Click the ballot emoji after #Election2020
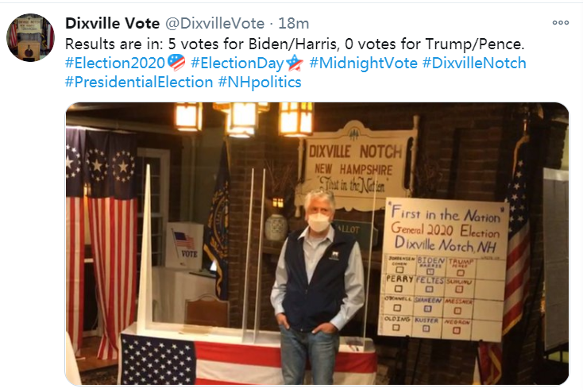The width and height of the screenshot is (583, 392). tap(176, 63)
